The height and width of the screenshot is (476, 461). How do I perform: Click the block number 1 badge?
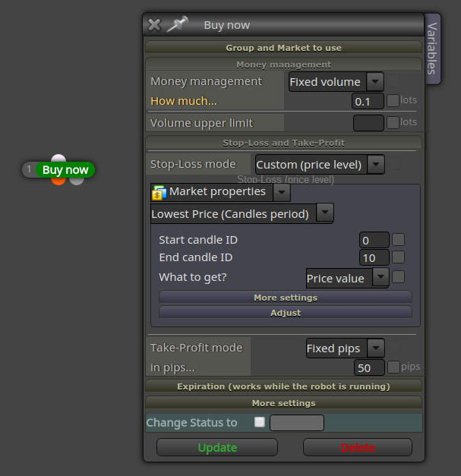pyautogui.click(x=29, y=169)
